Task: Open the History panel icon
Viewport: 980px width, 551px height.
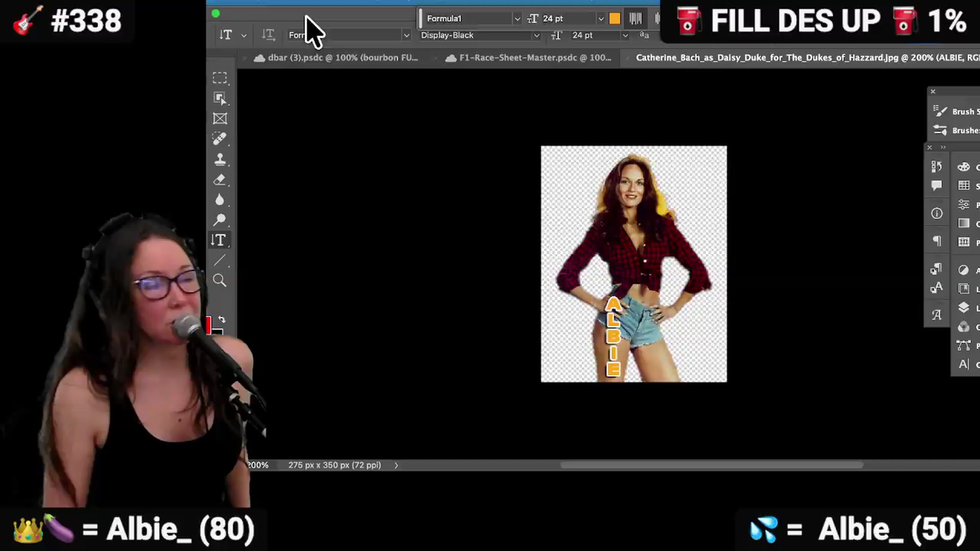Action: [937, 166]
